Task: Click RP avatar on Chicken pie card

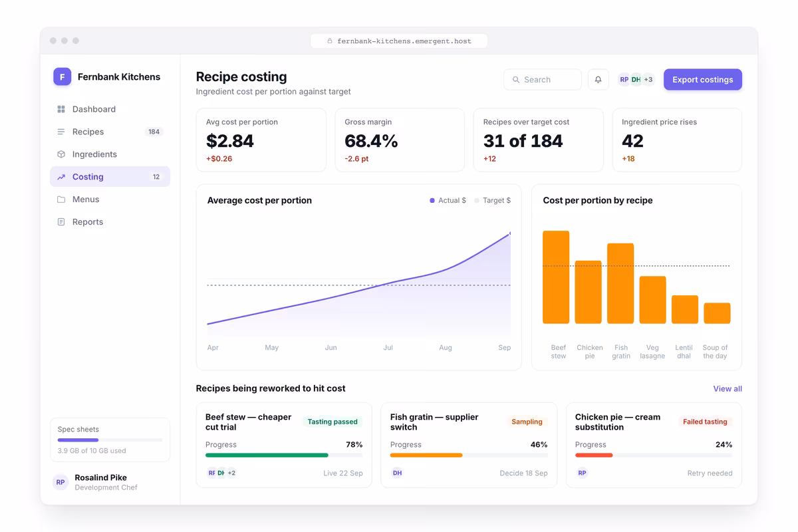Action: click(x=582, y=473)
